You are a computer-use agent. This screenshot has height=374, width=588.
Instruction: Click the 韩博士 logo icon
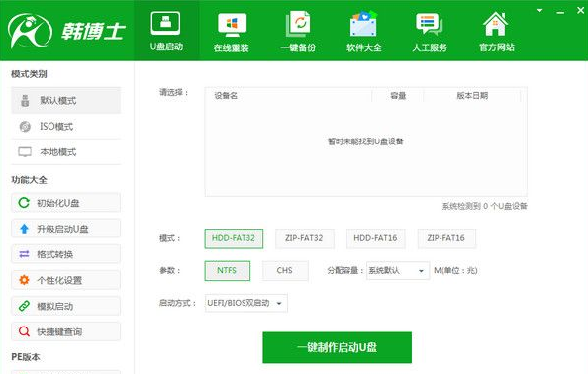pos(30,31)
